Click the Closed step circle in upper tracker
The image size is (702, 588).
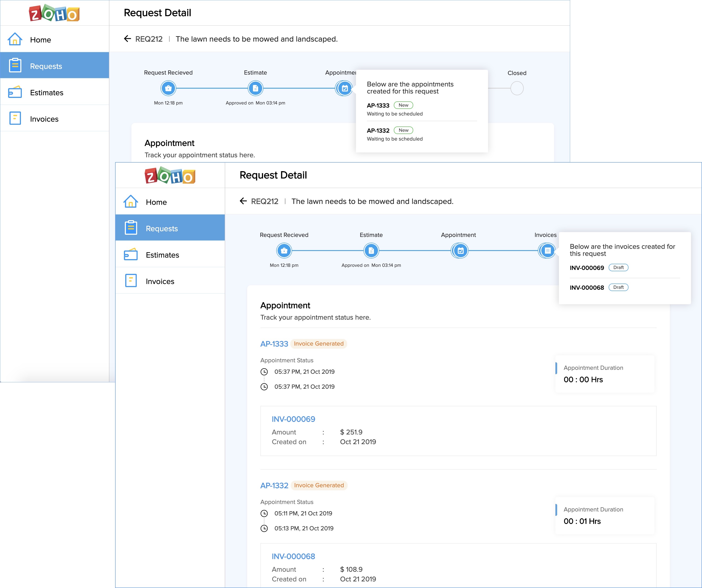point(517,88)
